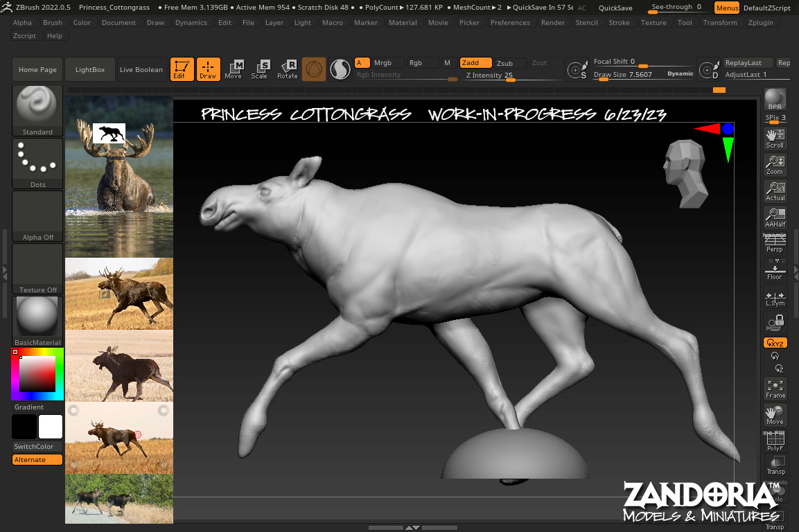Click the Actual size icon

[775, 191]
